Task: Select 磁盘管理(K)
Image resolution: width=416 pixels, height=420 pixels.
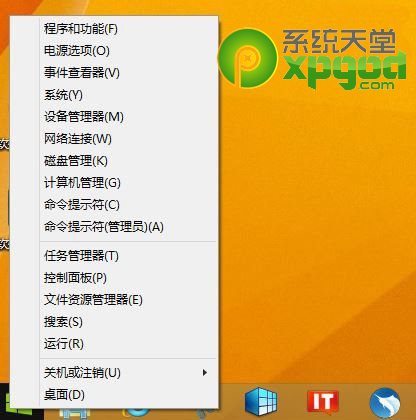Action: 114,161
